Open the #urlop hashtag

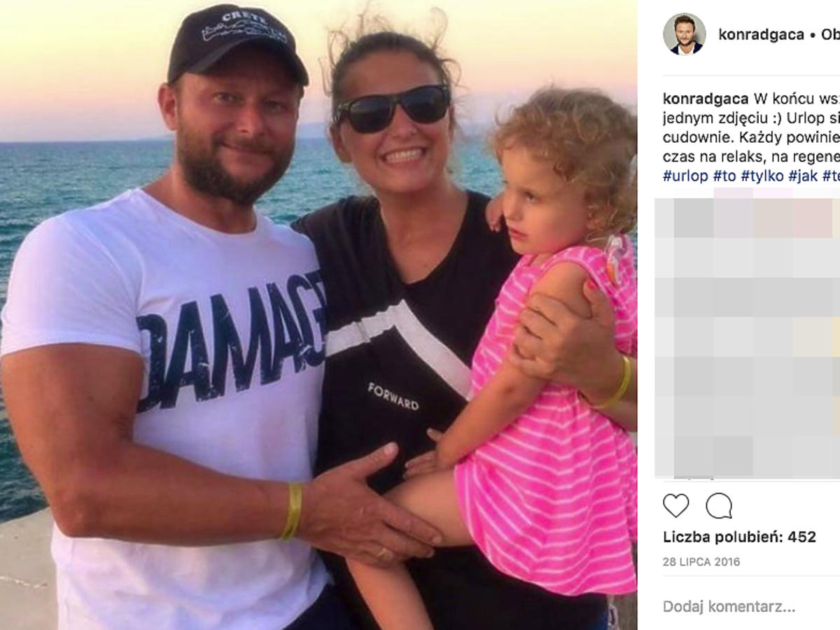(x=685, y=176)
